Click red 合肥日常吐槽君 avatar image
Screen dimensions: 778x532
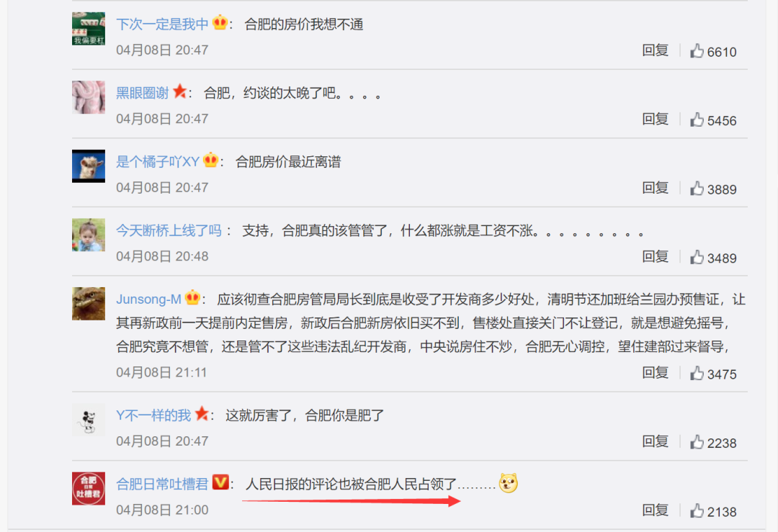point(89,488)
